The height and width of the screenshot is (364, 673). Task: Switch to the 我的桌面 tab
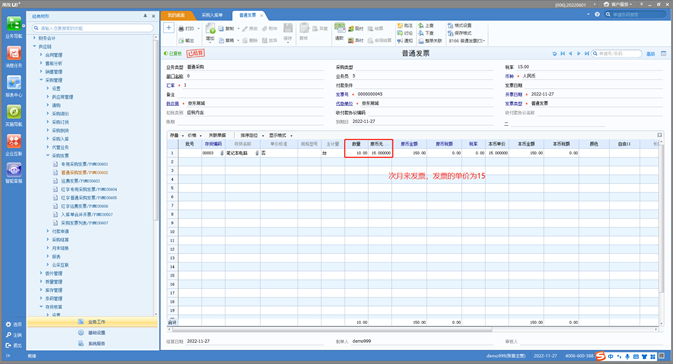click(x=176, y=15)
